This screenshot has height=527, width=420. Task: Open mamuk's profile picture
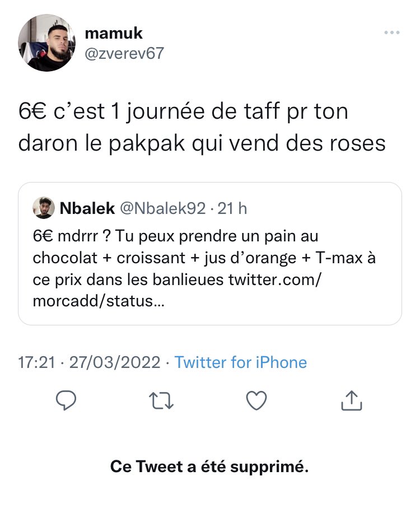46,43
